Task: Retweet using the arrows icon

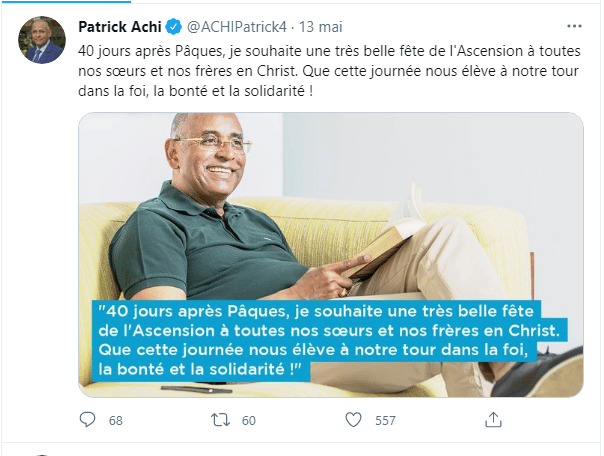Action: 220,420
